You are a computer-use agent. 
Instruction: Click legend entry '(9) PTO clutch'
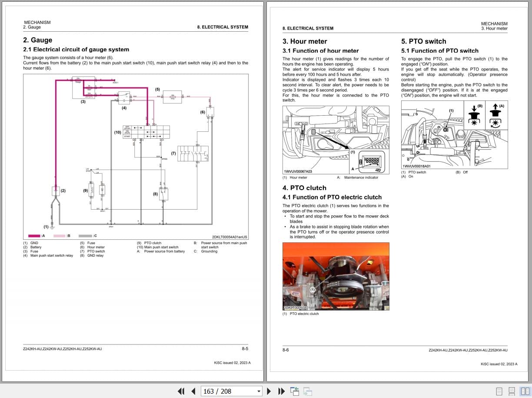tap(149, 243)
